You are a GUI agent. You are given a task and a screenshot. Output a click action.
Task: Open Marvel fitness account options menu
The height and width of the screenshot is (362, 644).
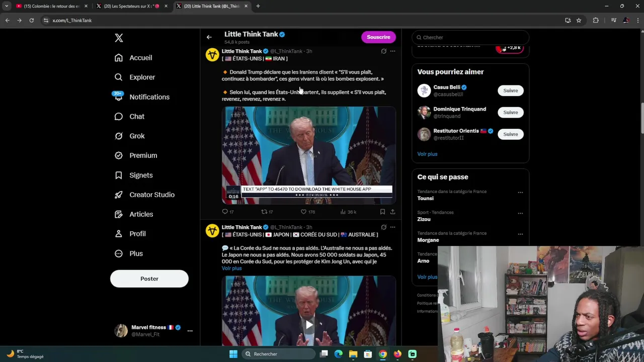click(x=190, y=331)
